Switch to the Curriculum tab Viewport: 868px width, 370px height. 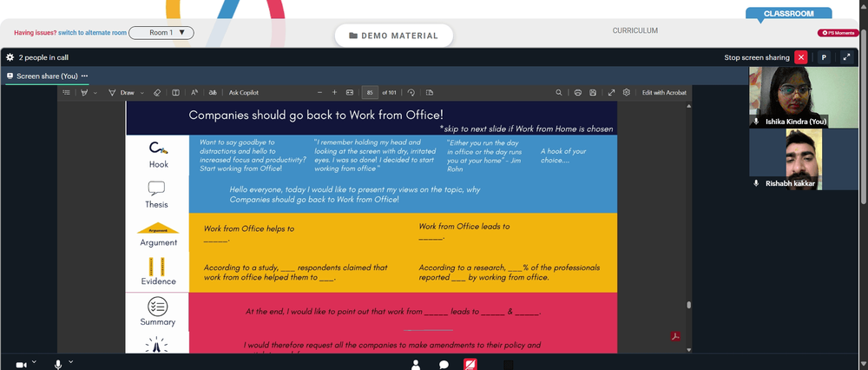tap(635, 30)
